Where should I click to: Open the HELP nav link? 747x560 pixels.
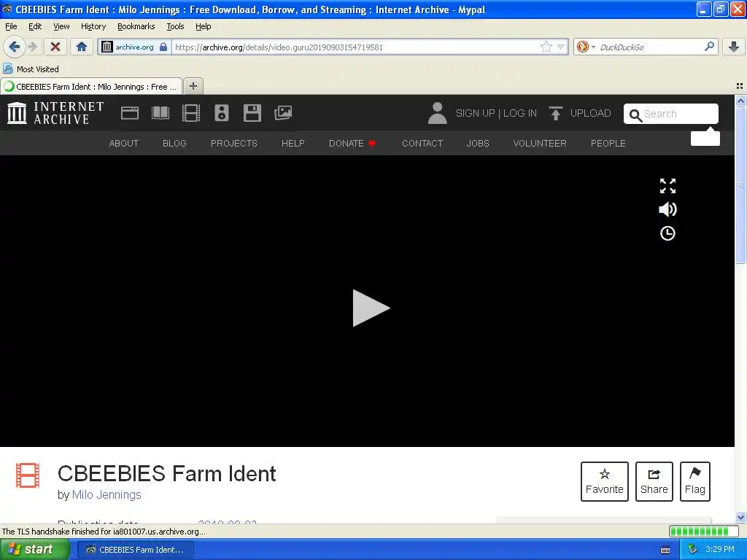point(293,144)
